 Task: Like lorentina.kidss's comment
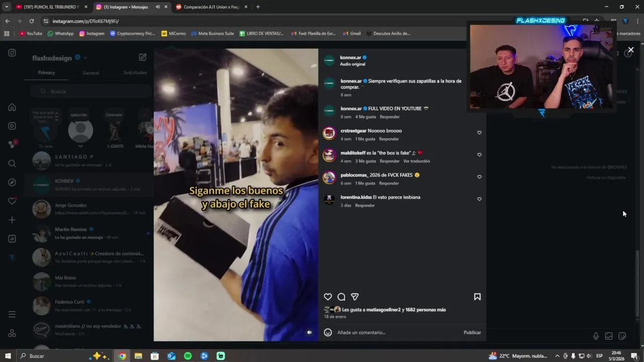click(x=479, y=199)
